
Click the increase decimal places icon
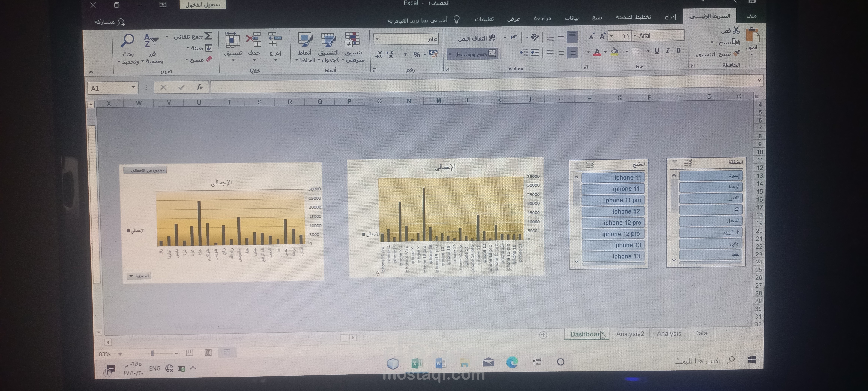(x=390, y=54)
